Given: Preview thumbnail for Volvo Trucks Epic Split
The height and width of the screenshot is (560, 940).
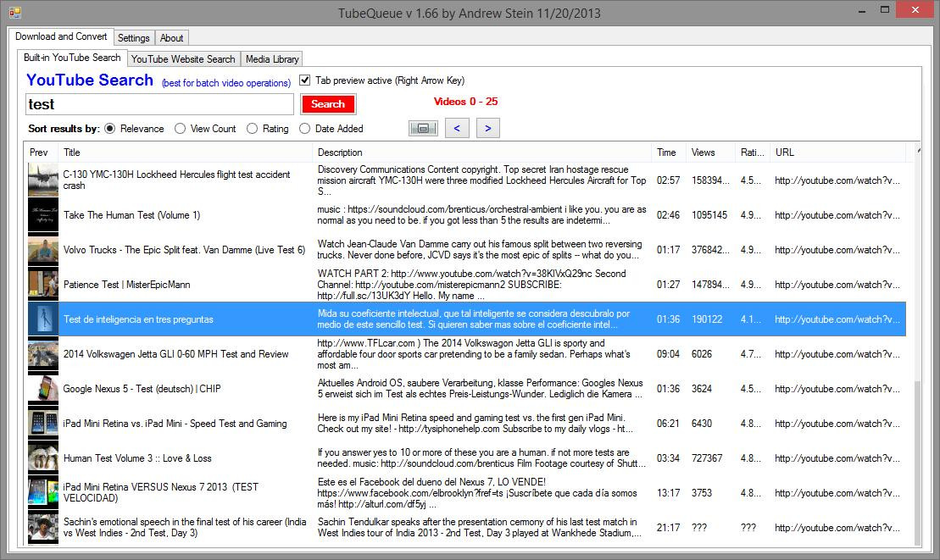Looking at the screenshot, I should (43, 250).
